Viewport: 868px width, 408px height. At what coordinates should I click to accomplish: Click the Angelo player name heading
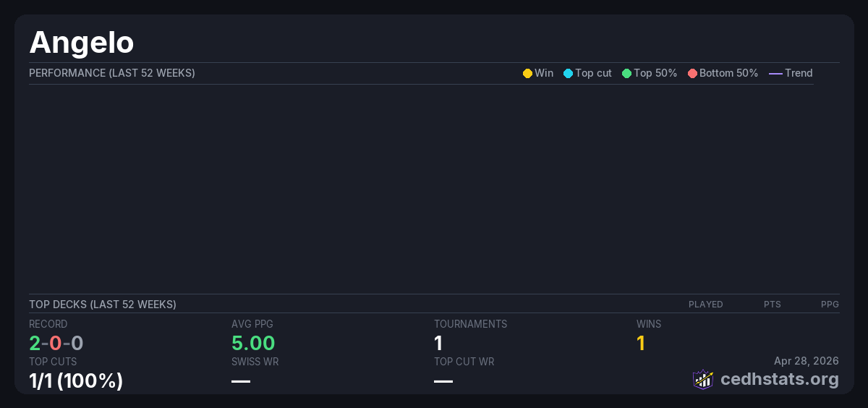pos(82,43)
